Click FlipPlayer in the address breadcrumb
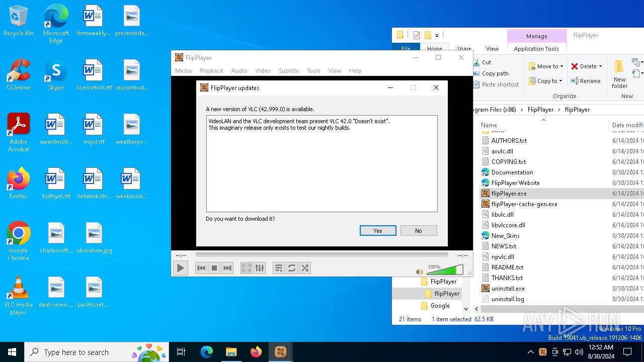The height and width of the screenshot is (362, 644). coord(540,109)
